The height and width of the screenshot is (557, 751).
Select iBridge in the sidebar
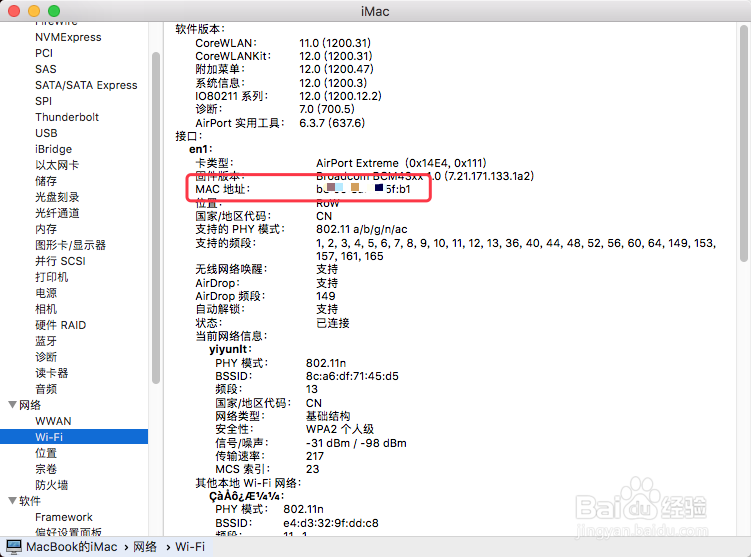click(53, 149)
